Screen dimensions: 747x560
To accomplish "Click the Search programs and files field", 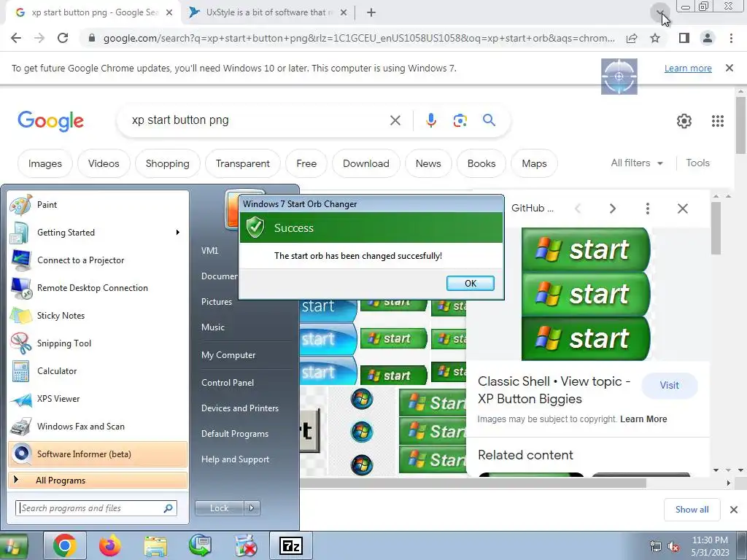I will 96,508.
